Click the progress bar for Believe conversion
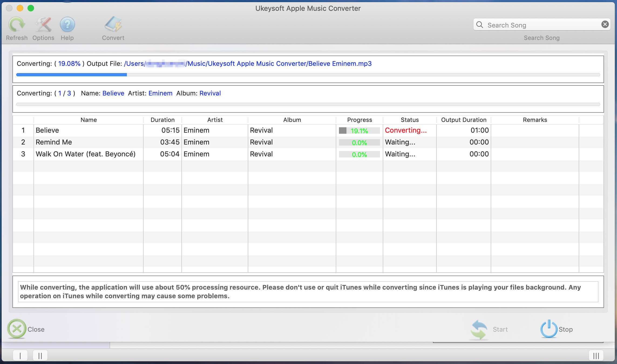This screenshot has height=364, width=617. pos(359,130)
